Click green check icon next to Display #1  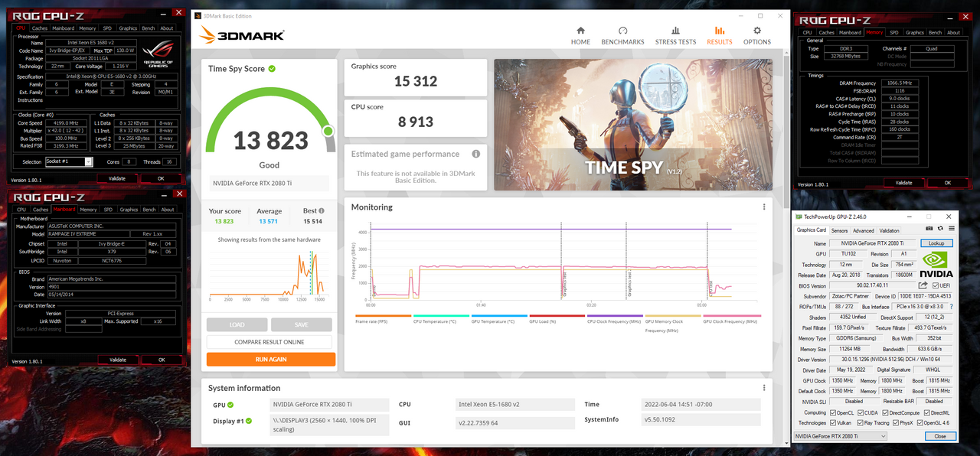pyautogui.click(x=249, y=421)
